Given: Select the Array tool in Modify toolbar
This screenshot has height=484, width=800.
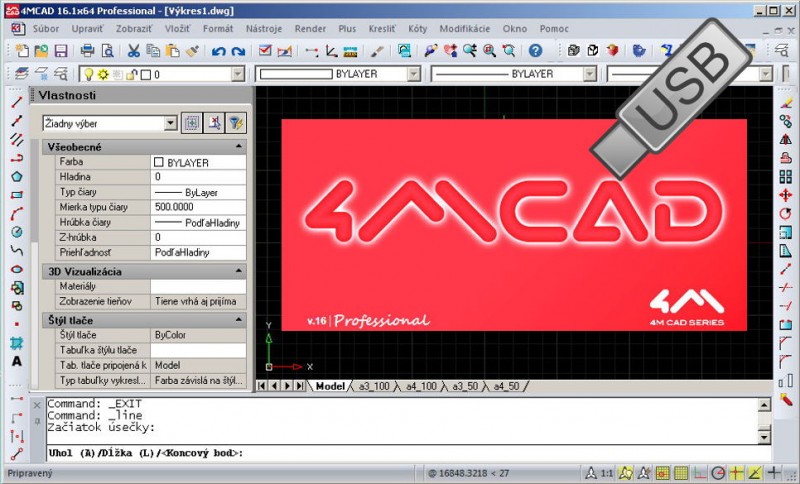Looking at the screenshot, I should point(786,176).
